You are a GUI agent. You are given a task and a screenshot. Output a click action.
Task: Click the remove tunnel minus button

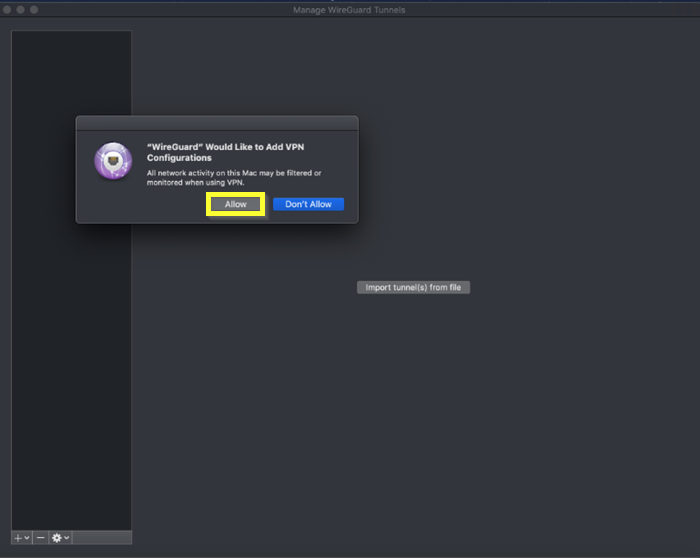click(x=40, y=538)
